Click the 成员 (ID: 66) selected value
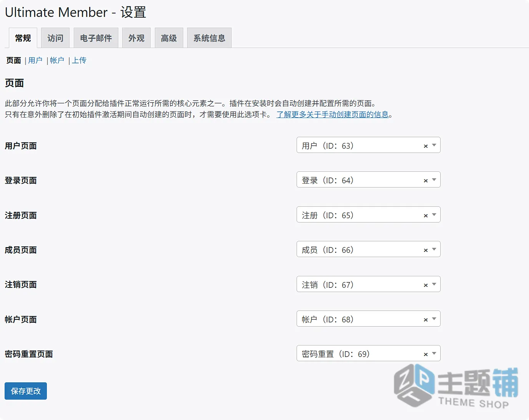Image resolution: width=529 pixels, height=420 pixels. click(x=328, y=250)
